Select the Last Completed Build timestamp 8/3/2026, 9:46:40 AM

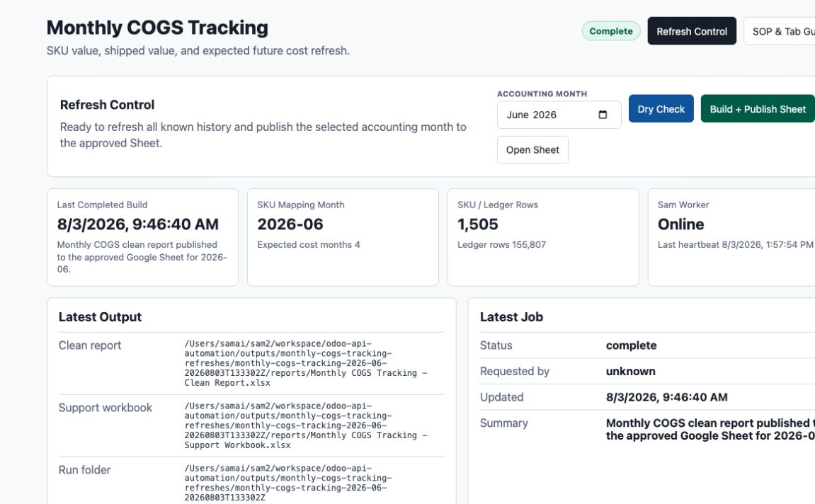(138, 224)
